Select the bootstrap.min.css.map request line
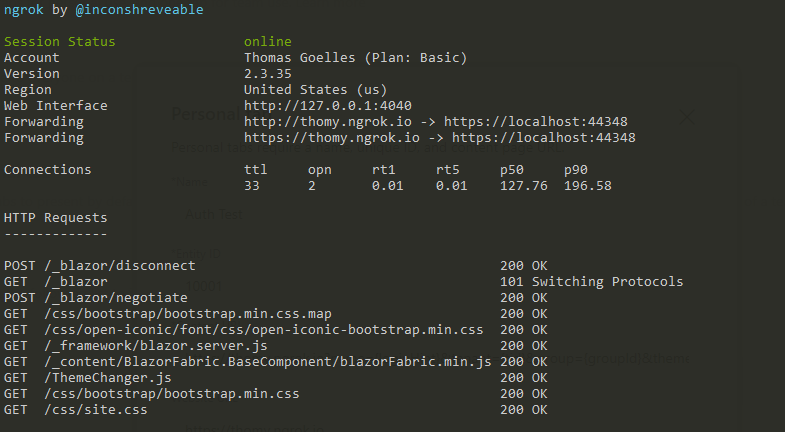This screenshot has width=785, height=432. (x=275, y=314)
